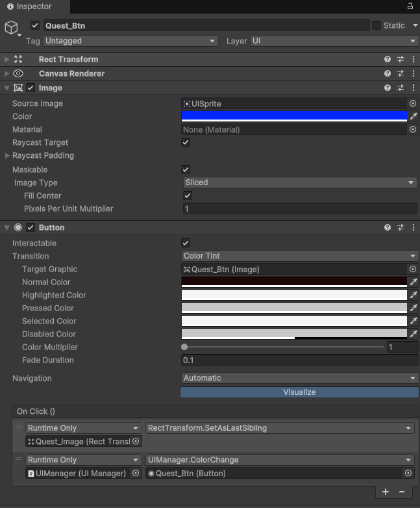Open Image component help reference
This screenshot has width=420, height=508.
tap(388, 88)
